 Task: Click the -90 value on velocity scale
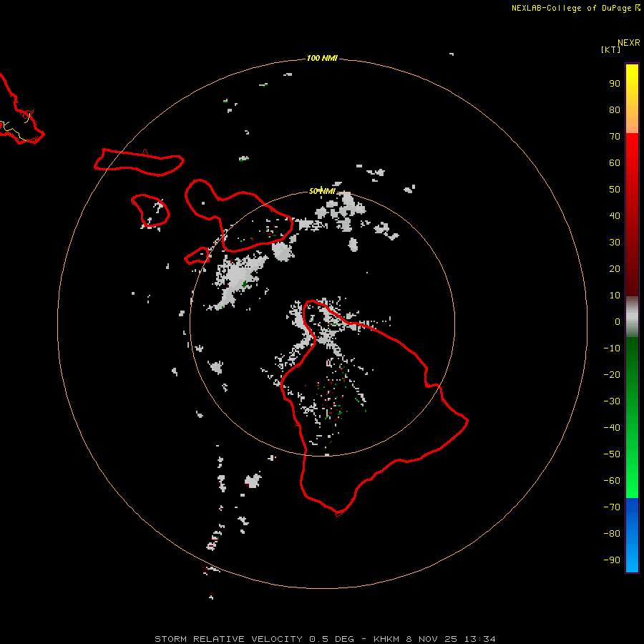(x=612, y=560)
